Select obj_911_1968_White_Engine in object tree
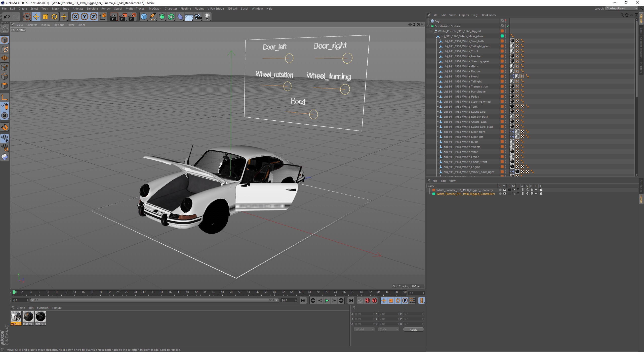This screenshot has height=352, width=644. [x=462, y=167]
